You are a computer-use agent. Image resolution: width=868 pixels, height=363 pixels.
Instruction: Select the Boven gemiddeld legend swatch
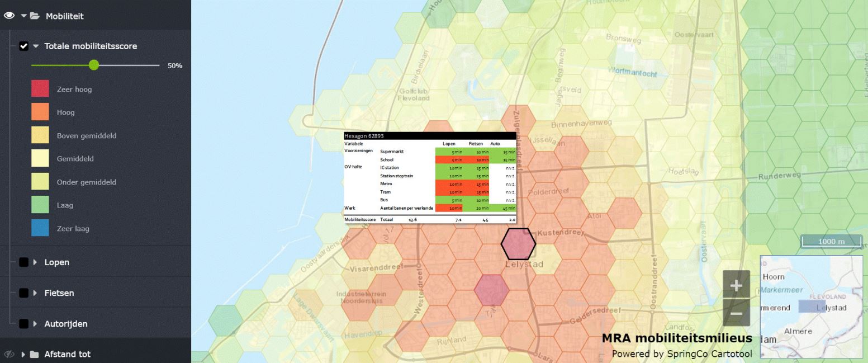pos(40,135)
